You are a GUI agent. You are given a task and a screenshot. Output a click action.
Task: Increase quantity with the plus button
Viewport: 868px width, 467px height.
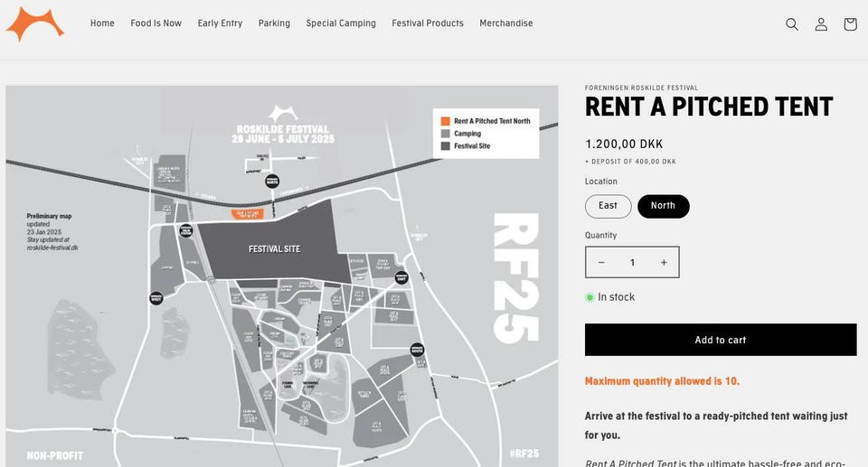point(664,262)
